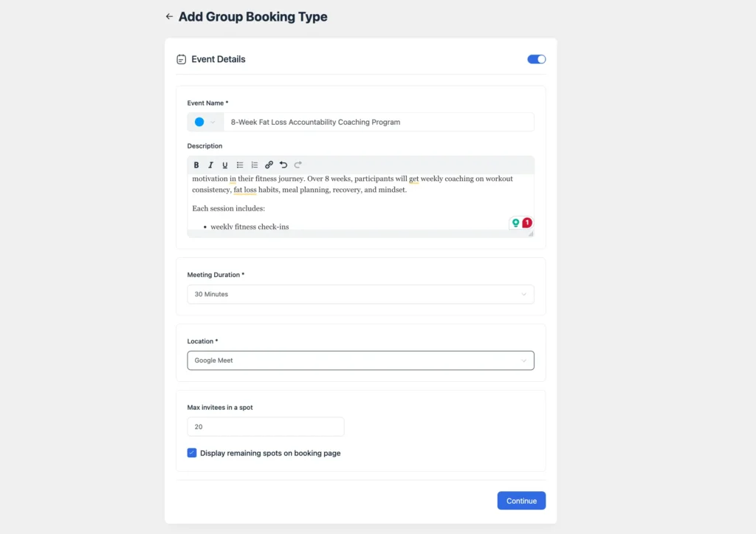Image resolution: width=756 pixels, height=534 pixels.
Task: Open the Meeting Duration dropdown
Action: coord(360,294)
